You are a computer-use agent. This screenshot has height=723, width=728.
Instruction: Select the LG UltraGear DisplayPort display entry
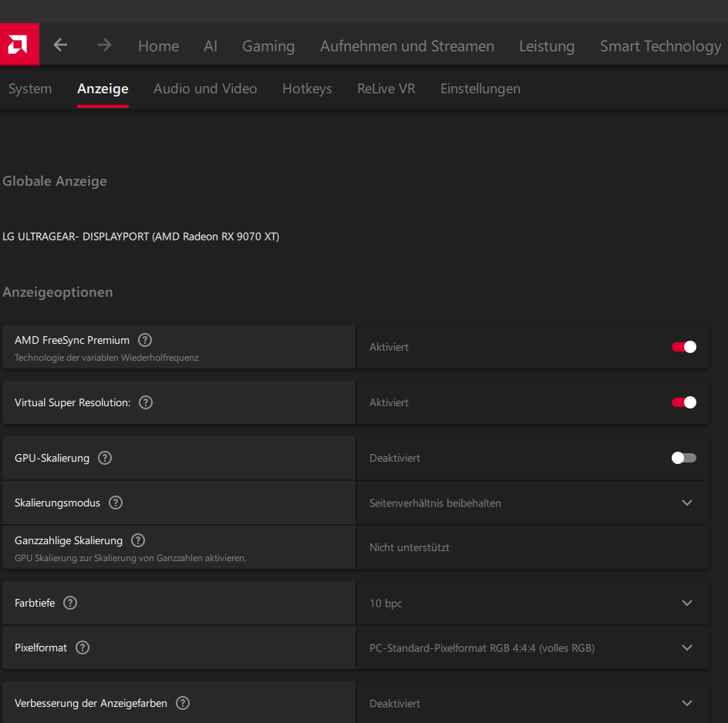(141, 237)
